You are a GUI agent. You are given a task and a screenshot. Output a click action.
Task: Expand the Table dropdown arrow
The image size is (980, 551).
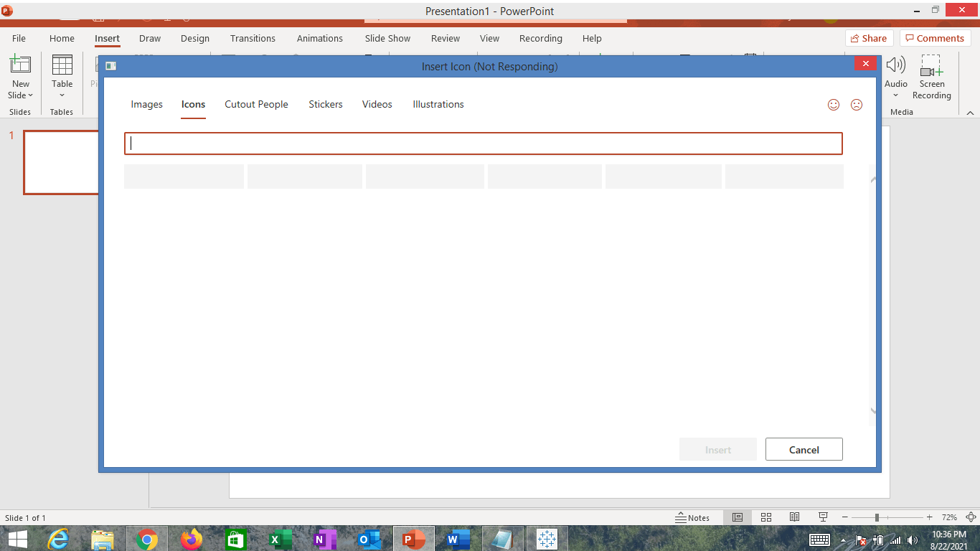62,95
